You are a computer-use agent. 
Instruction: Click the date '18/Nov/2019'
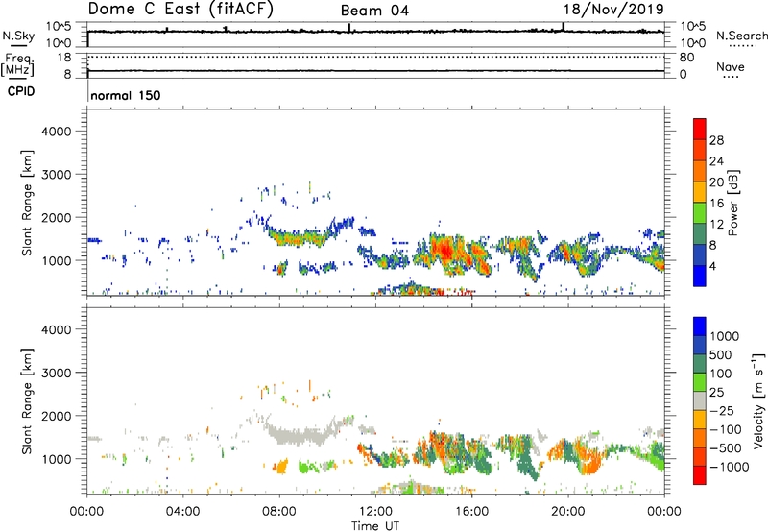click(x=613, y=10)
